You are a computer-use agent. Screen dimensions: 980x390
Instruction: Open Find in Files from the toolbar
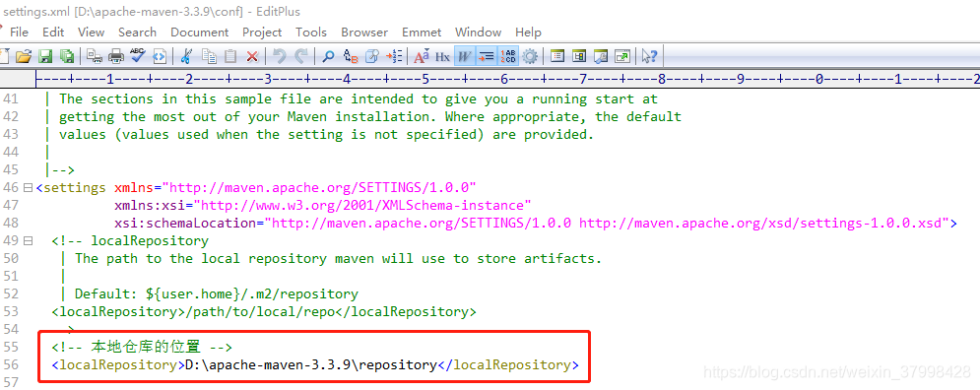pyautogui.click(x=372, y=56)
